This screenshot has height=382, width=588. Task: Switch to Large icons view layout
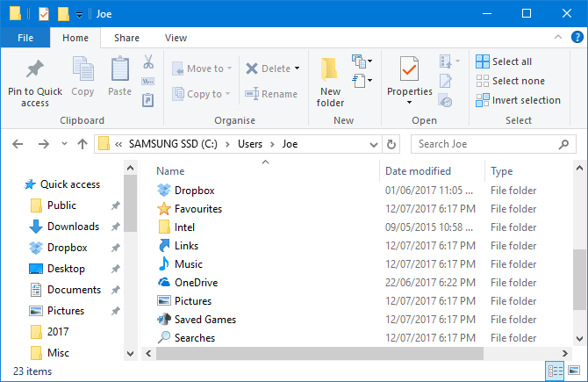574,371
